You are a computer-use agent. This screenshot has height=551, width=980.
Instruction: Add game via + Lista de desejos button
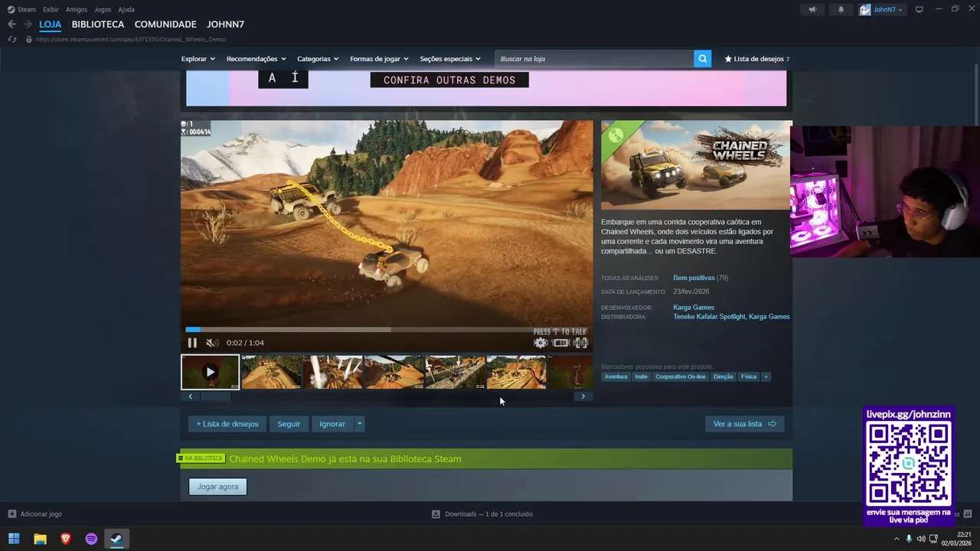coord(227,424)
